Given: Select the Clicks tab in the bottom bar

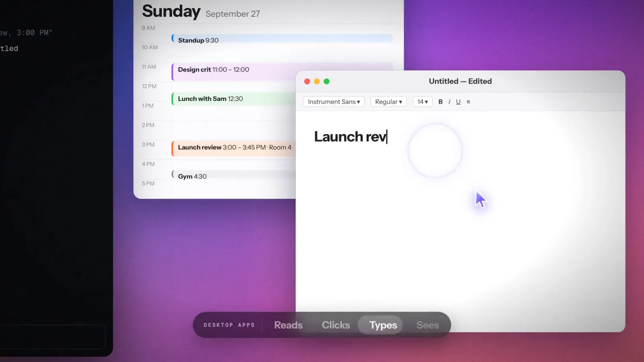Looking at the screenshot, I should pos(336,325).
